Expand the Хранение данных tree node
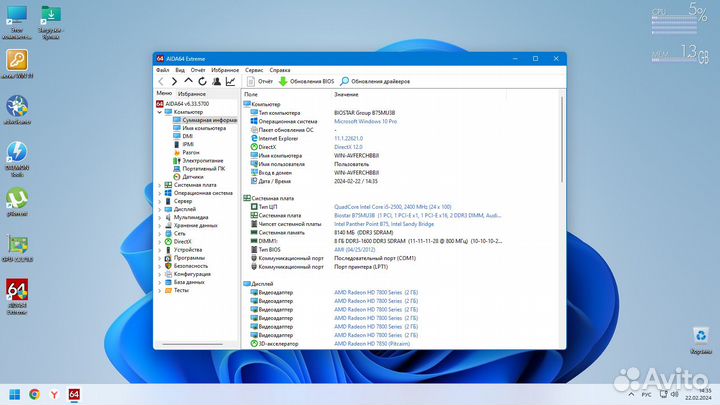Screen dimensions: 720x405 tap(159, 225)
